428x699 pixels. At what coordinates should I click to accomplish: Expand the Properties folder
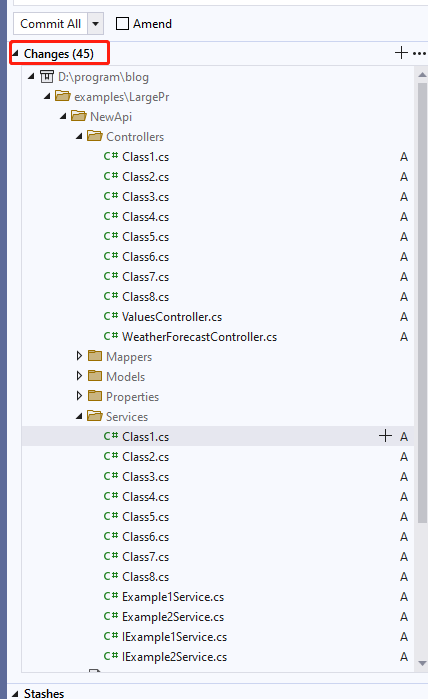79,396
